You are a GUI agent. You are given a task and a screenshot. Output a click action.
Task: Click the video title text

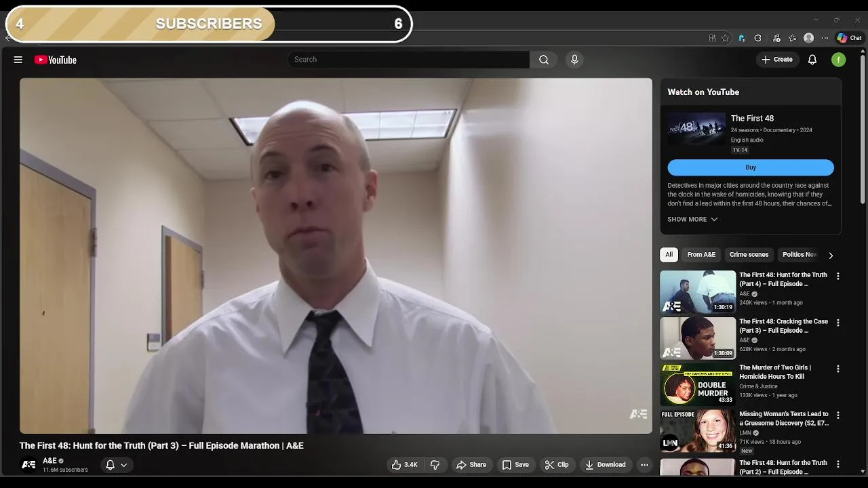[x=161, y=445]
